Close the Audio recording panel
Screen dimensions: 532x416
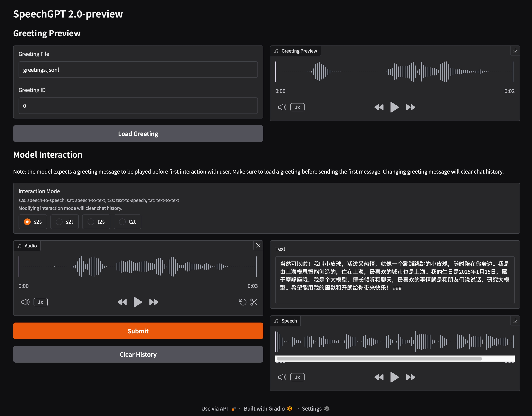[x=258, y=245]
